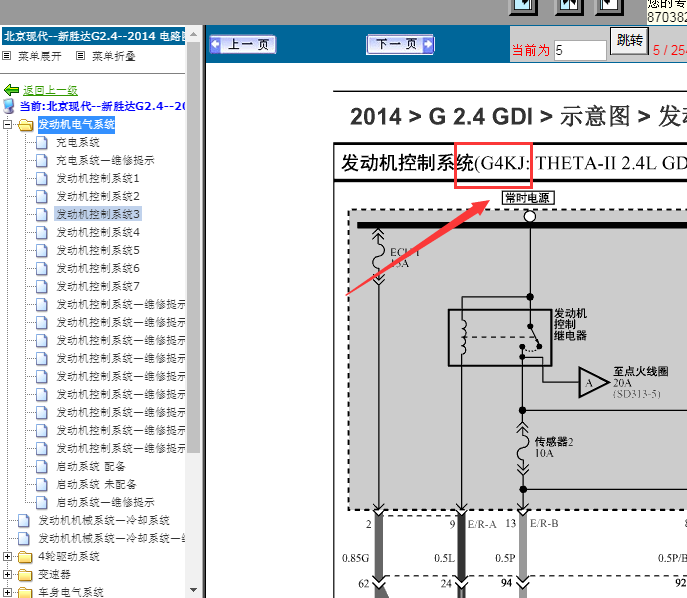Screen dimensions: 687x598
Task: Click the page icon beside 启动系统 未配备
Action: point(42,484)
